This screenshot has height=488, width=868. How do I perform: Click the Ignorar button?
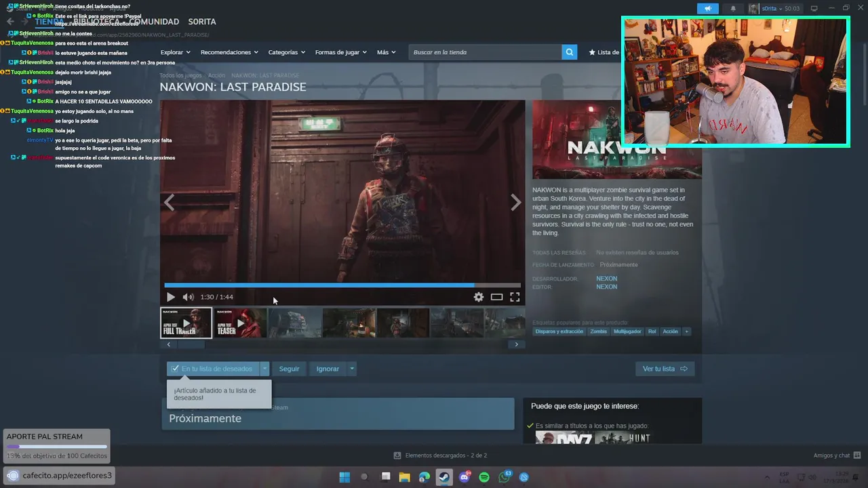click(328, 369)
